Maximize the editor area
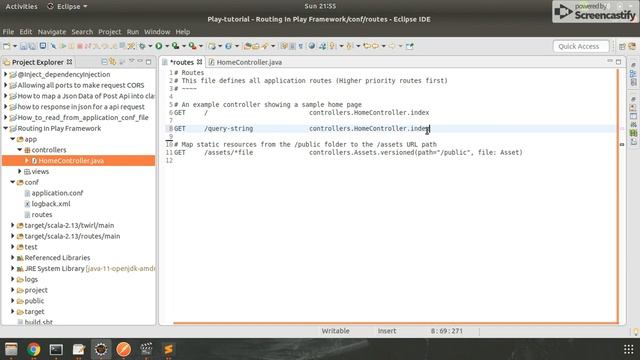 (618, 62)
